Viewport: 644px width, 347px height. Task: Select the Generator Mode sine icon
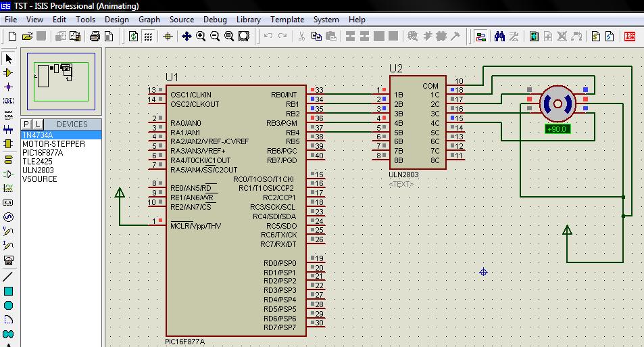point(8,216)
